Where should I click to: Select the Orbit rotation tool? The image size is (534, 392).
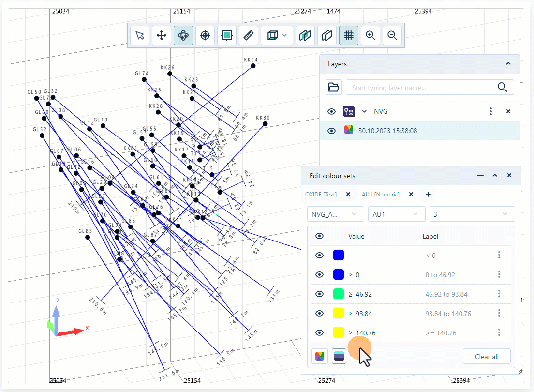click(183, 35)
